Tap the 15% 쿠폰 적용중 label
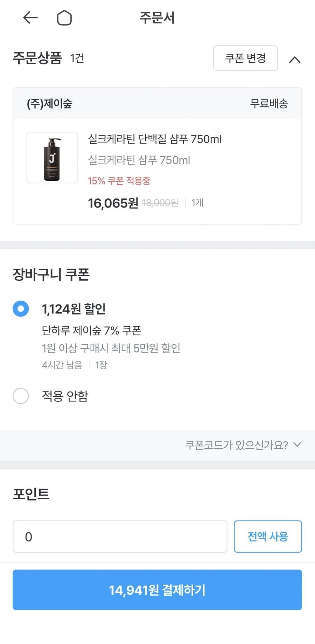315x644 pixels. point(119,181)
